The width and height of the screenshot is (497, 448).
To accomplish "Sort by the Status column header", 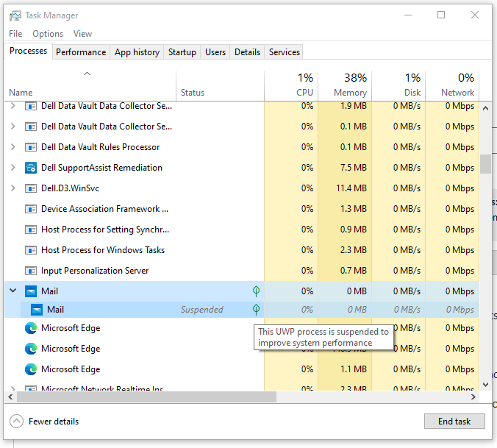I will (220, 85).
